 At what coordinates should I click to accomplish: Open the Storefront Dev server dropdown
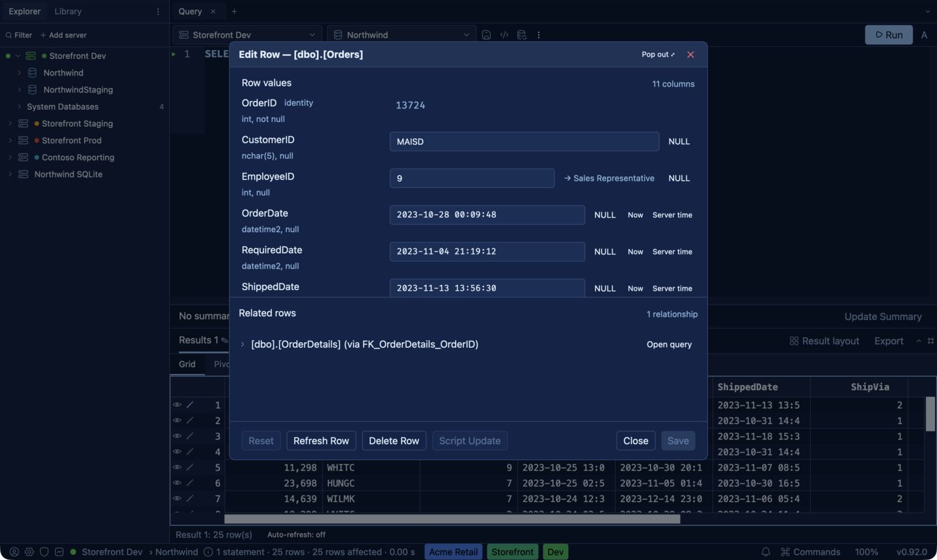click(247, 35)
